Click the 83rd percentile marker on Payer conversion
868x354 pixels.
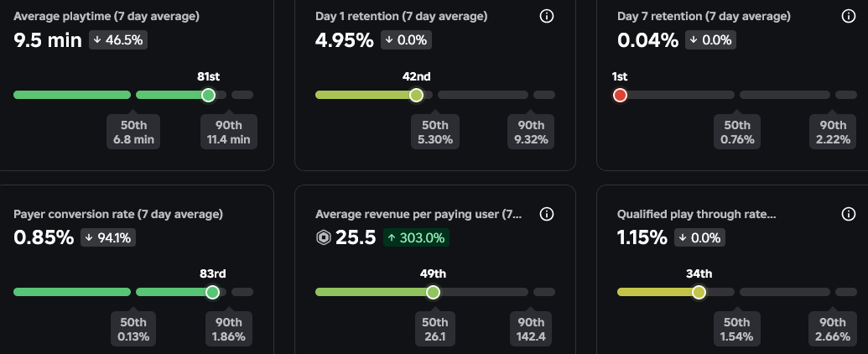point(212,292)
